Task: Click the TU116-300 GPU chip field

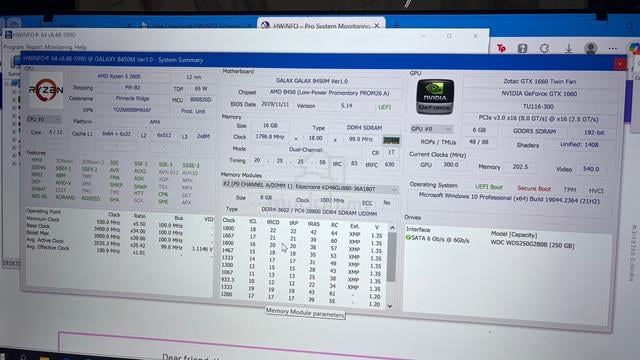Action: [538, 107]
